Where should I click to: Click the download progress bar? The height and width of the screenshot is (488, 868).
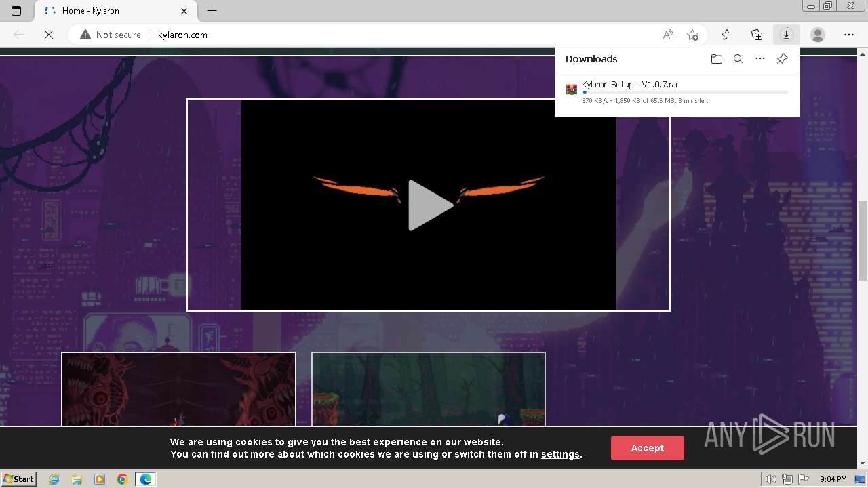click(685, 92)
